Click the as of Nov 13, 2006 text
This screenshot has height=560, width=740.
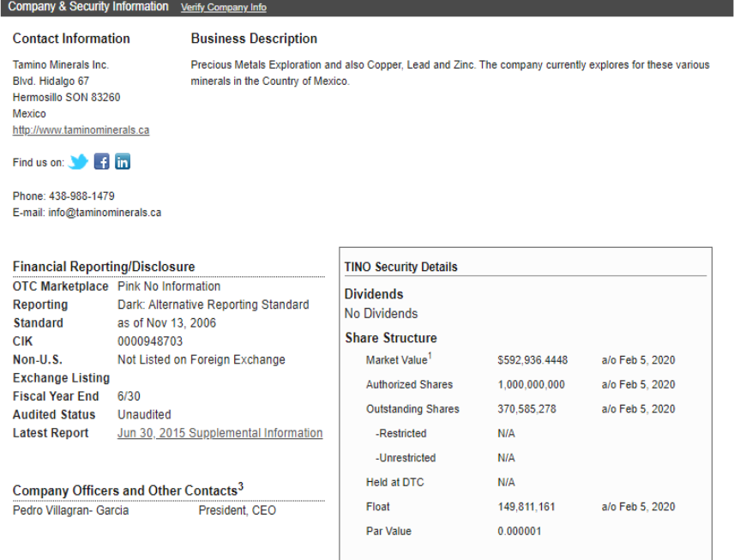click(x=167, y=323)
